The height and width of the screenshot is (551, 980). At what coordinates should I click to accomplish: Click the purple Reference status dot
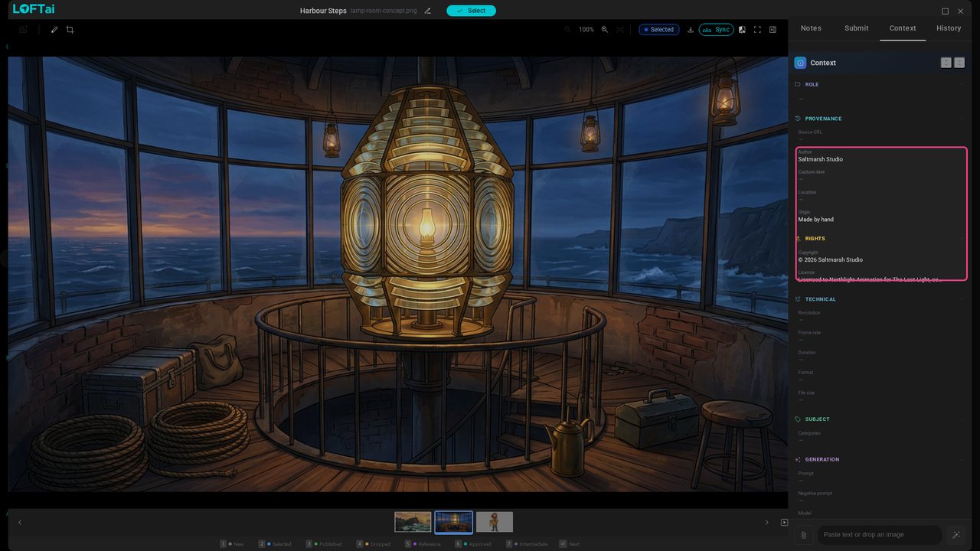[x=415, y=544]
